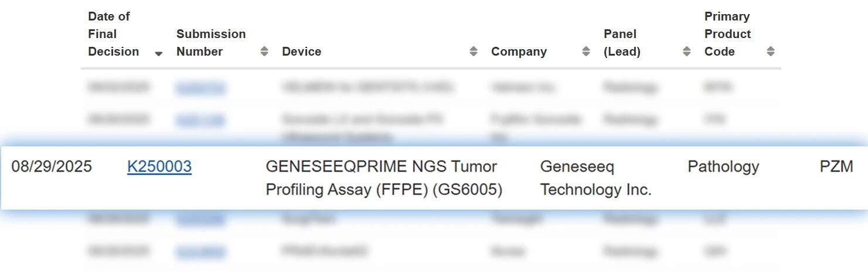Click the Geneseeq Technology Inc. company cell
868x274 pixels.
(595, 178)
